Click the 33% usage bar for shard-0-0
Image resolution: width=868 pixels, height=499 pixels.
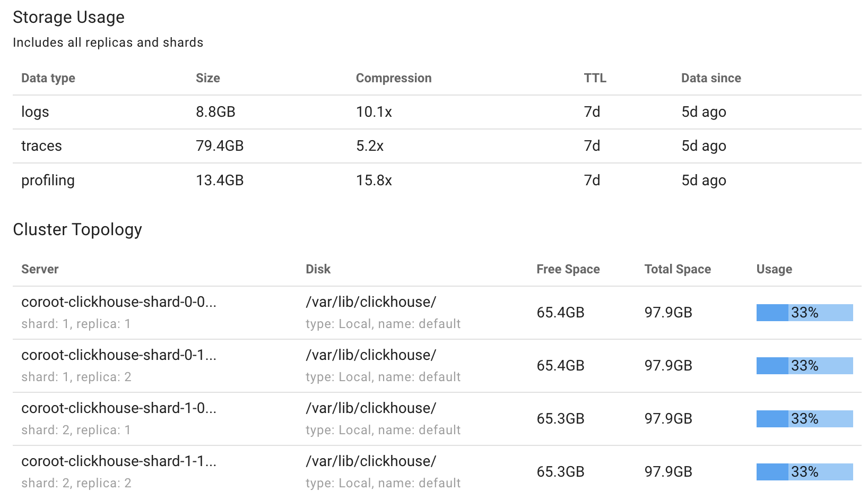pos(804,313)
